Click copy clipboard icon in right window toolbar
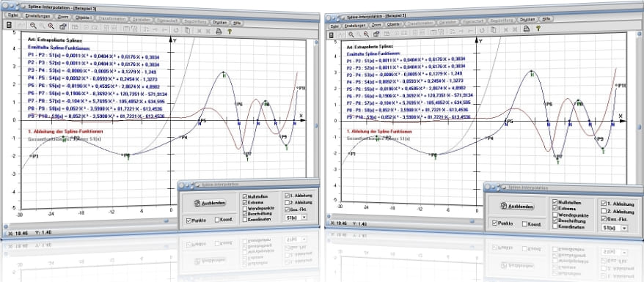Viewport: 644px width, 282px height. (x=493, y=29)
